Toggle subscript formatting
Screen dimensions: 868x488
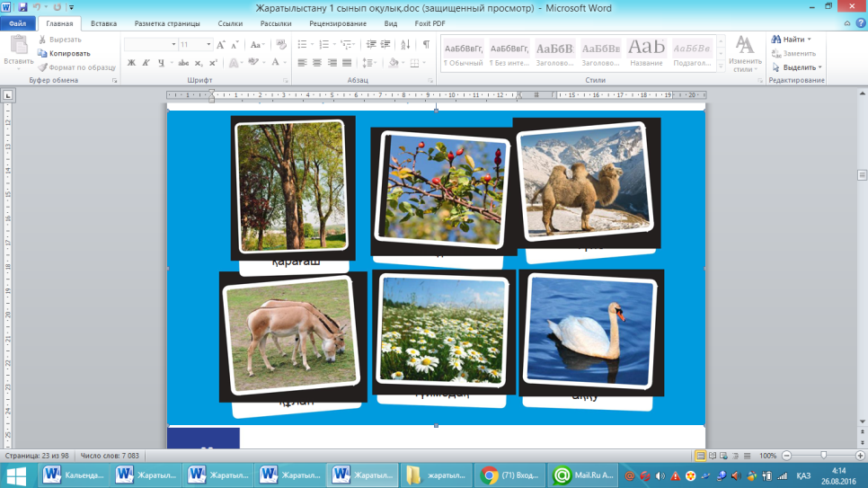pyautogui.click(x=199, y=63)
